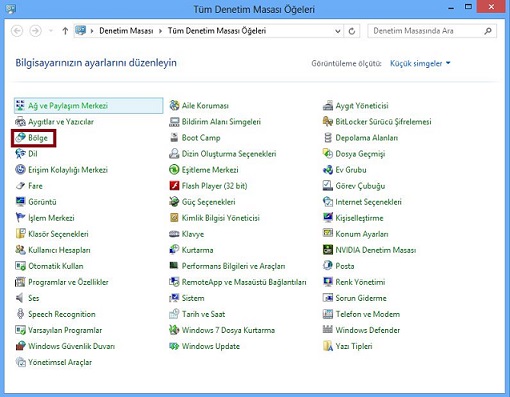Image resolution: width=510 pixels, height=397 pixels.
Task: Click the Görüntü display icon
Action: click(20, 202)
